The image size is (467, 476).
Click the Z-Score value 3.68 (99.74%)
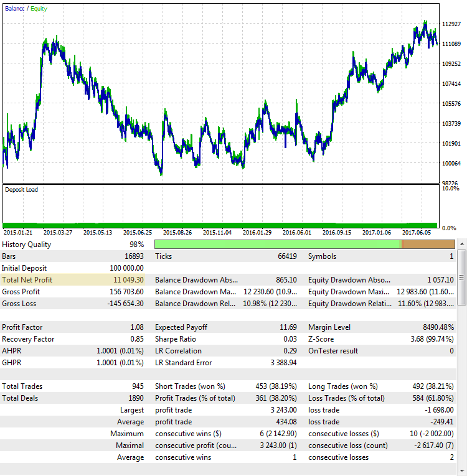click(x=432, y=339)
